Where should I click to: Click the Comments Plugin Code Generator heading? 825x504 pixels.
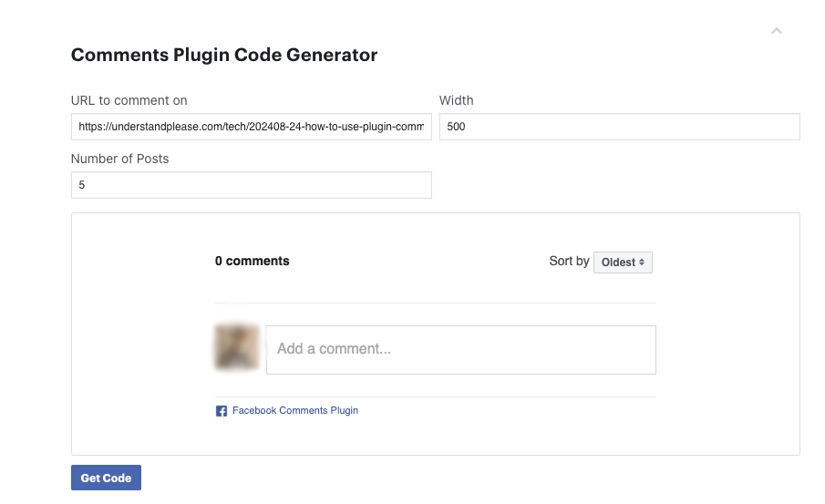(x=224, y=55)
